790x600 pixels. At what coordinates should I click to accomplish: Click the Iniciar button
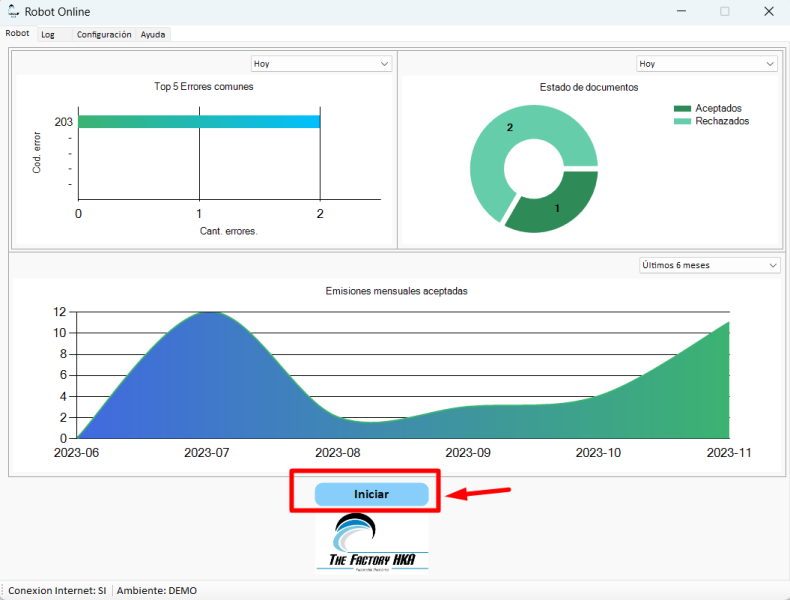pyautogui.click(x=371, y=494)
